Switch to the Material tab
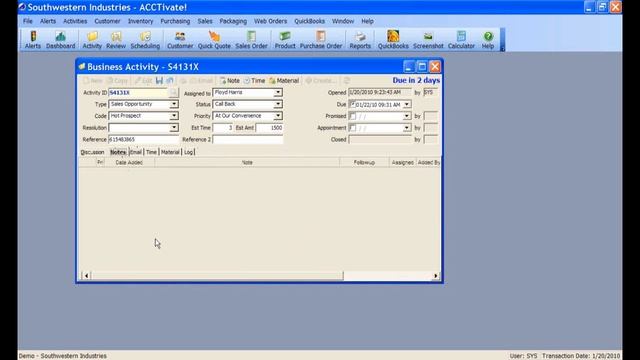640x360 pixels. [x=170, y=152]
